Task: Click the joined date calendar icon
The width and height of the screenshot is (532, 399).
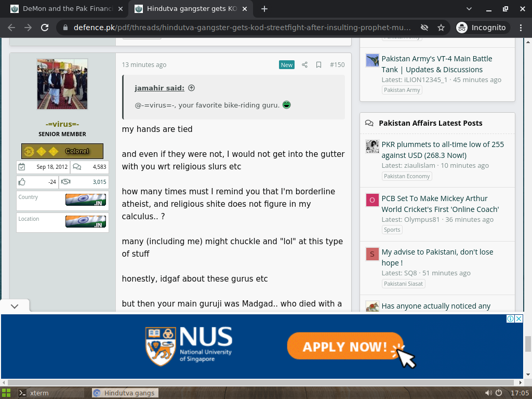Action: point(22,167)
